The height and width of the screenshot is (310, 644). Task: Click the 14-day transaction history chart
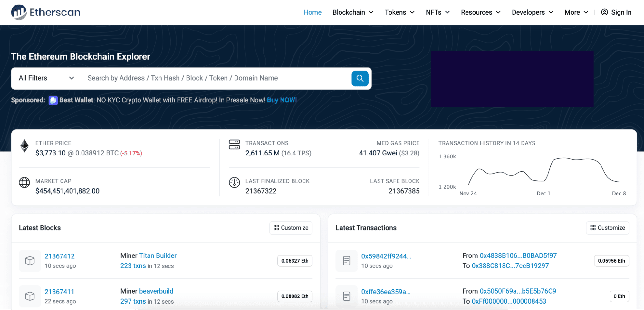click(x=533, y=174)
